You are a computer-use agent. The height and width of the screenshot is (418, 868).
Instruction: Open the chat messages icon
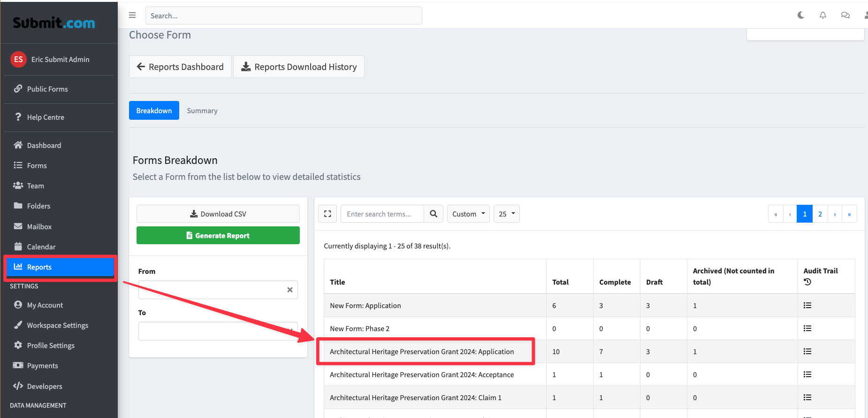pyautogui.click(x=845, y=15)
